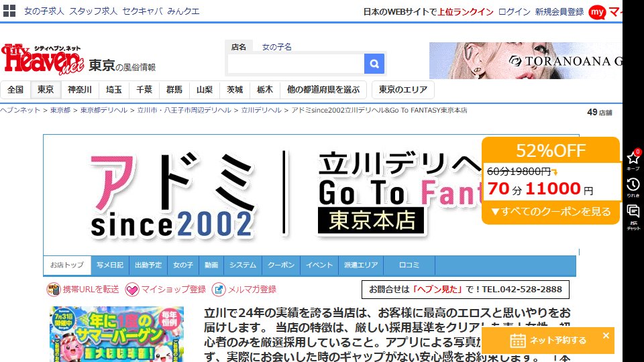Click the red 'my' mypage icon

(597, 12)
